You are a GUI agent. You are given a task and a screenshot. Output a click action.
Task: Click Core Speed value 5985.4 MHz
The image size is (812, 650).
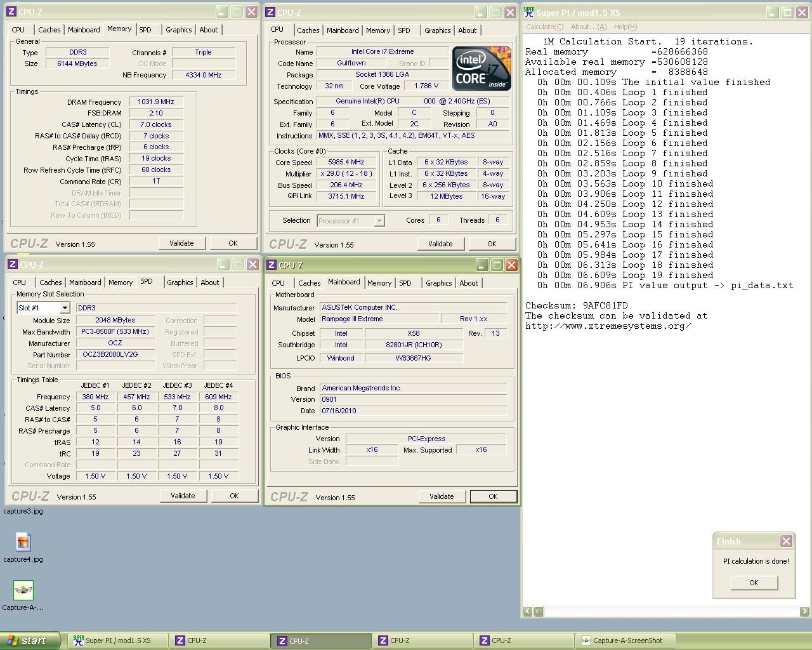point(346,162)
